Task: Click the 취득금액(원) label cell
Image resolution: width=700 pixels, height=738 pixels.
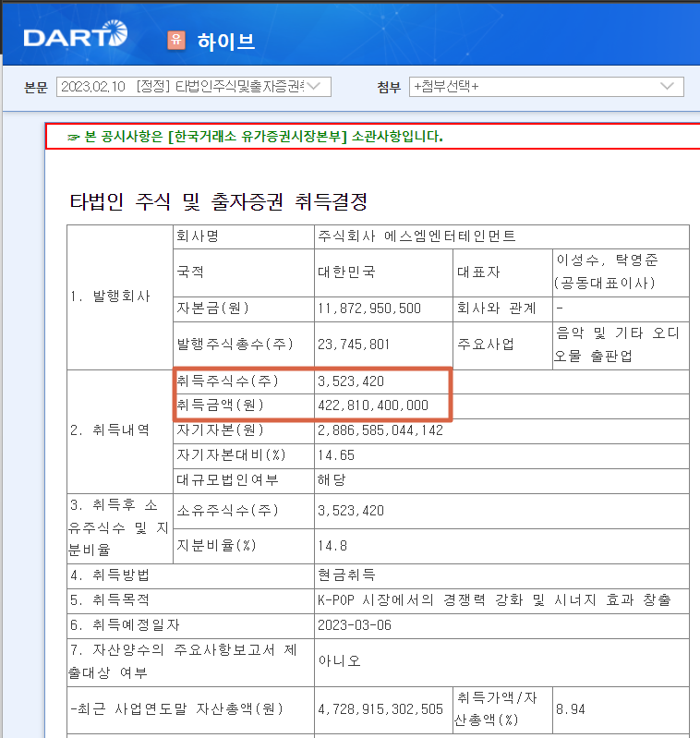Action: (243, 405)
